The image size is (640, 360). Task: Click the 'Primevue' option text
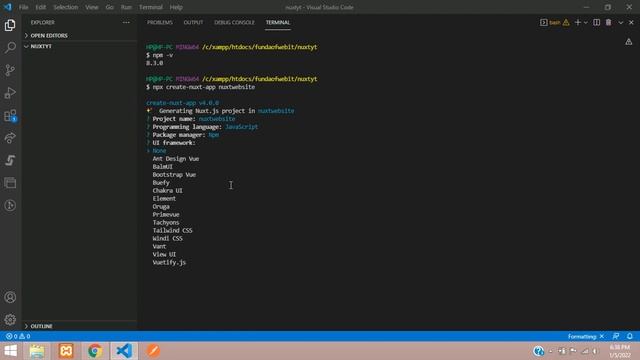click(166, 215)
